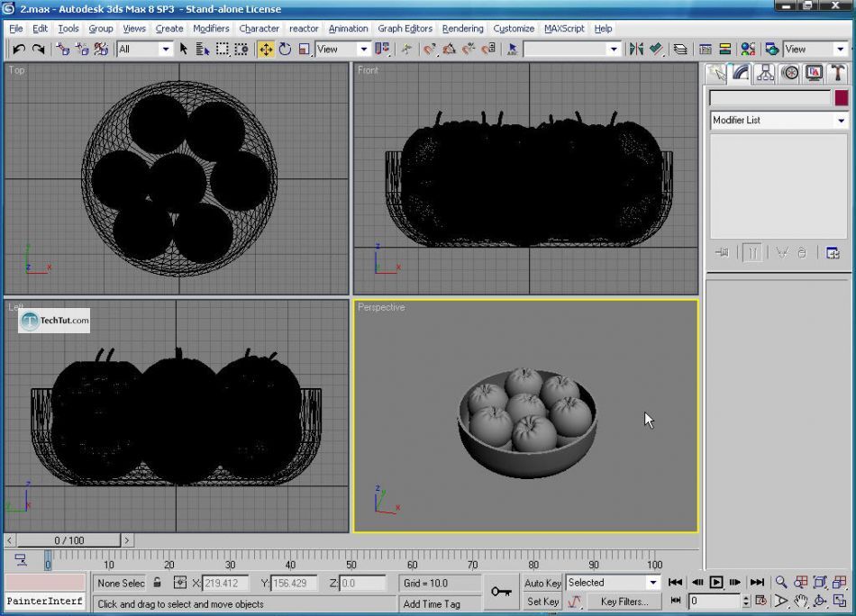856x616 pixels.
Task: Activate the Select and Move tool
Action: tap(266, 50)
